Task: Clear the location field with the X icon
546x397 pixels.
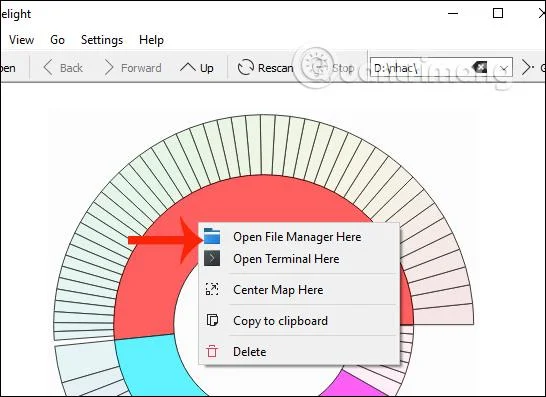Action: (x=479, y=67)
